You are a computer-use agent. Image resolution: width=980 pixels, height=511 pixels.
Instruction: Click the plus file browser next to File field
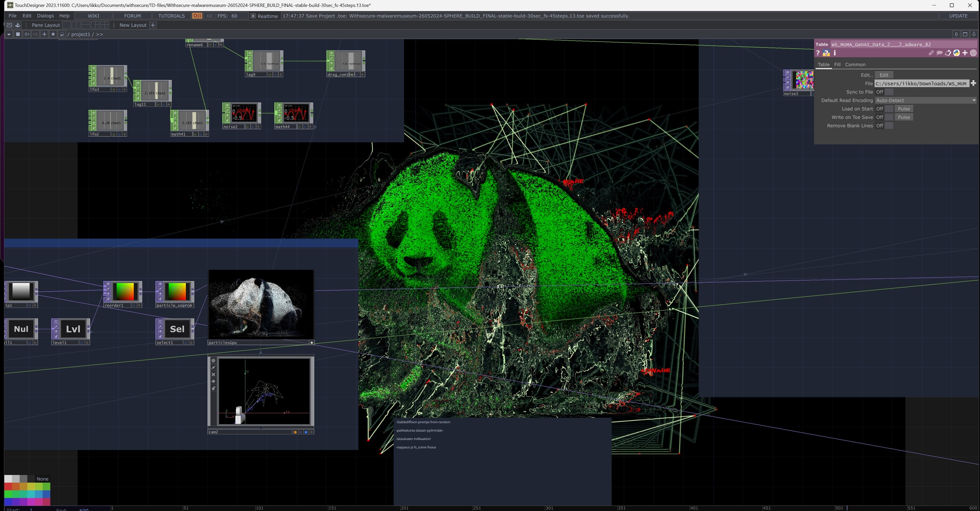click(x=973, y=83)
